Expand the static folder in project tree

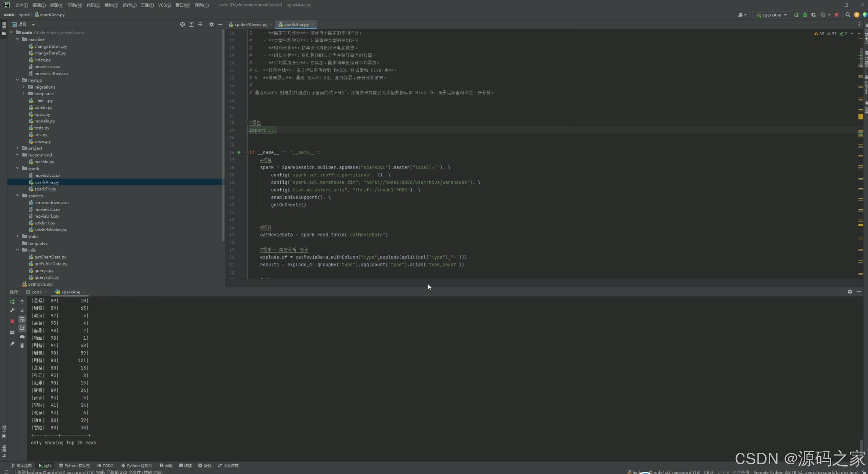pos(18,237)
